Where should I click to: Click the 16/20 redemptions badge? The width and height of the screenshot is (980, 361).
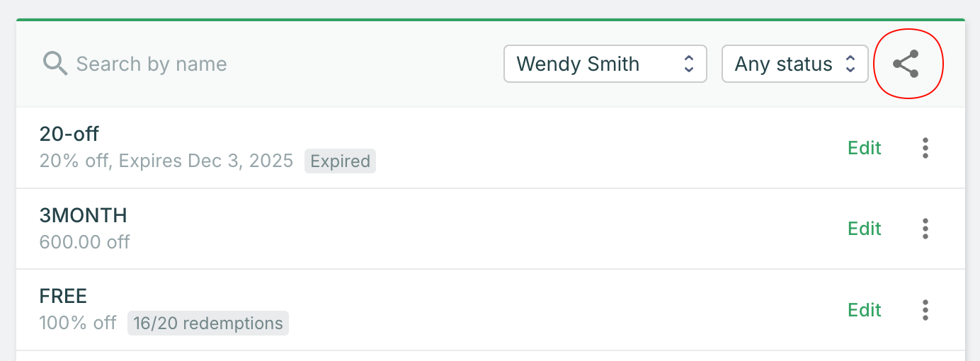208,323
